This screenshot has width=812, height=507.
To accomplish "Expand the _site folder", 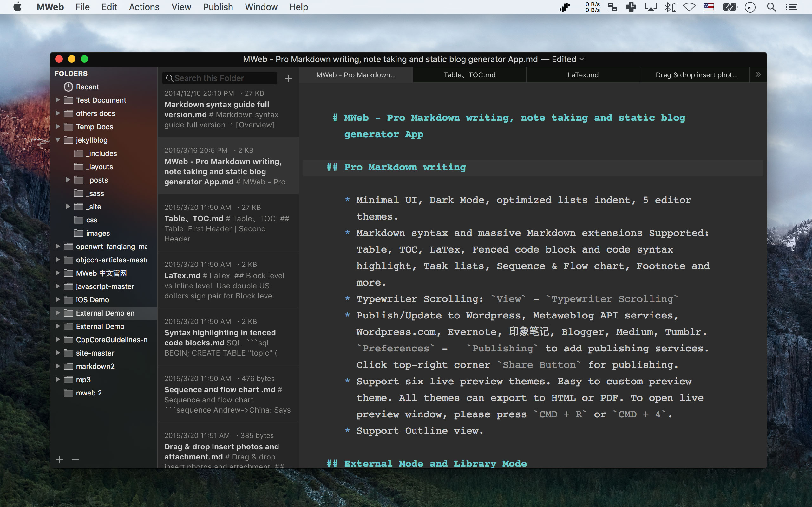I will (x=68, y=207).
